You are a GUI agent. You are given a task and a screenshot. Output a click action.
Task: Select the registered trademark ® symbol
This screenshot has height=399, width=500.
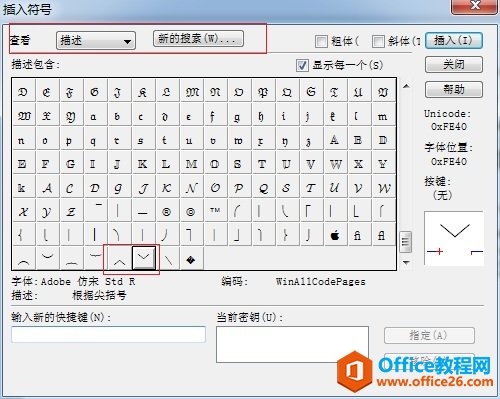click(x=166, y=211)
